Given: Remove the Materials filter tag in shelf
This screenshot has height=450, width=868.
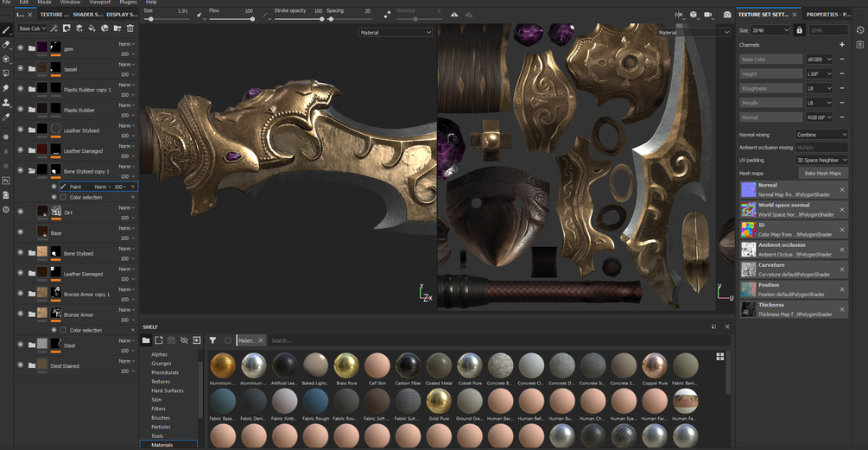Looking at the screenshot, I should point(261,340).
